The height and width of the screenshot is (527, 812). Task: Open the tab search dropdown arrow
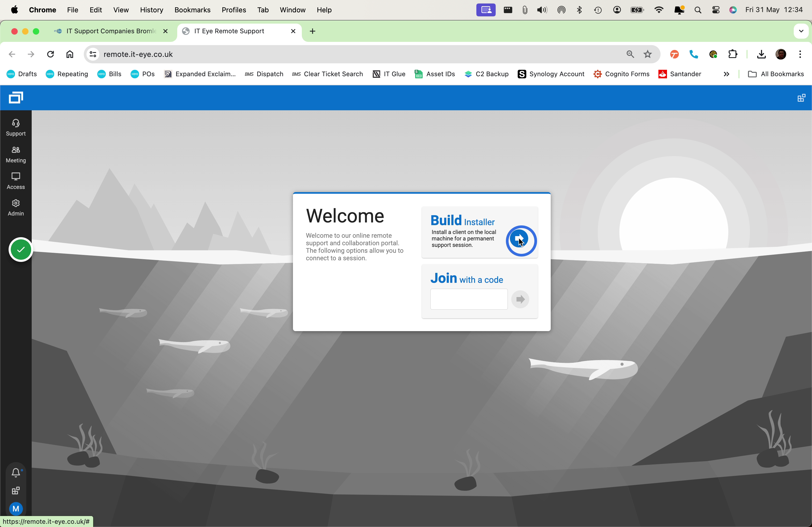tap(801, 31)
